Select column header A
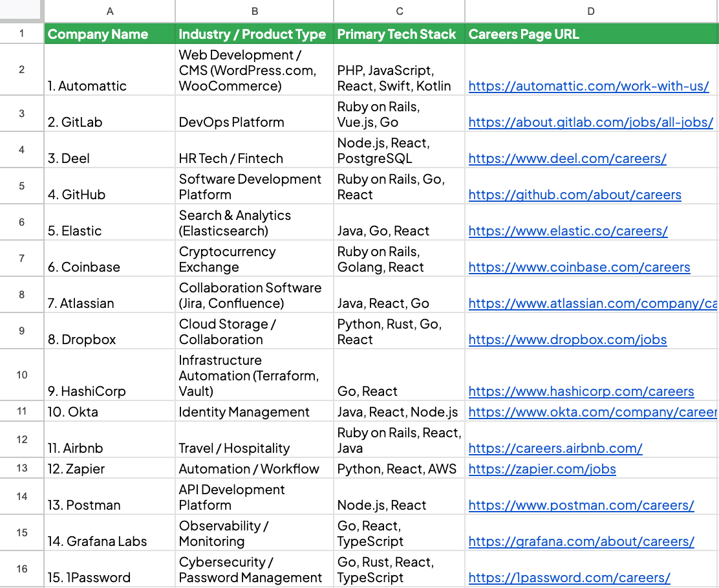 (110, 11)
